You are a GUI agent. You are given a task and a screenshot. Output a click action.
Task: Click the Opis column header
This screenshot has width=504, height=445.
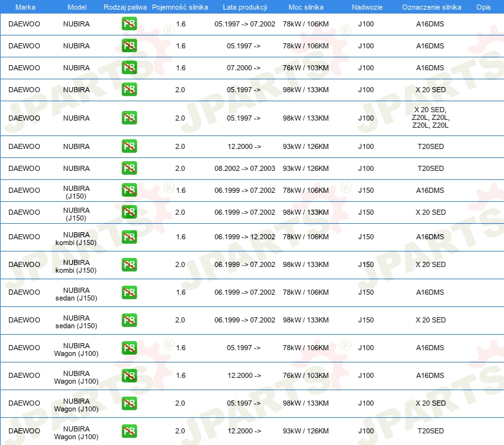483,7
